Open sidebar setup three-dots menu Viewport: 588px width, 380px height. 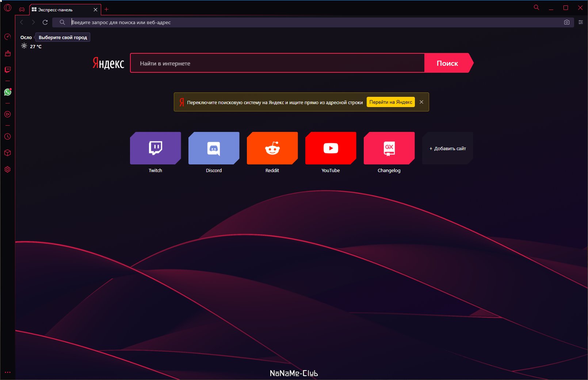(x=8, y=372)
